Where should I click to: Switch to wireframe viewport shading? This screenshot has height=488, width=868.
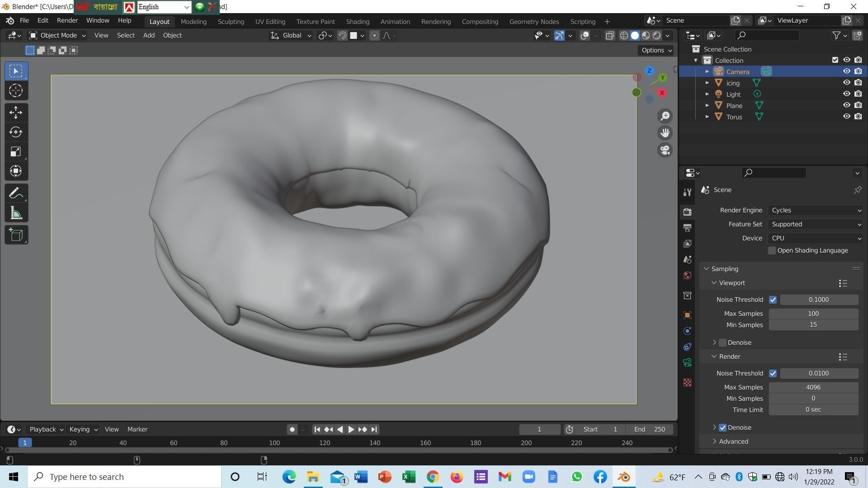pos(624,36)
